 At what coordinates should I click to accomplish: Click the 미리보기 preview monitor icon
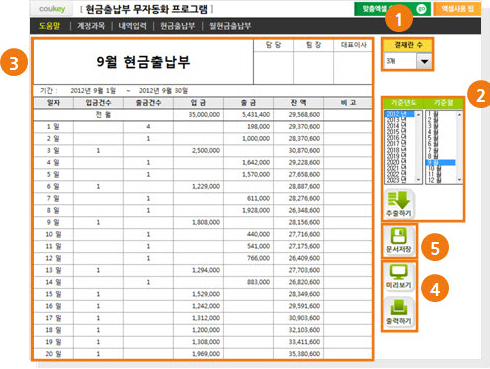[399, 277]
